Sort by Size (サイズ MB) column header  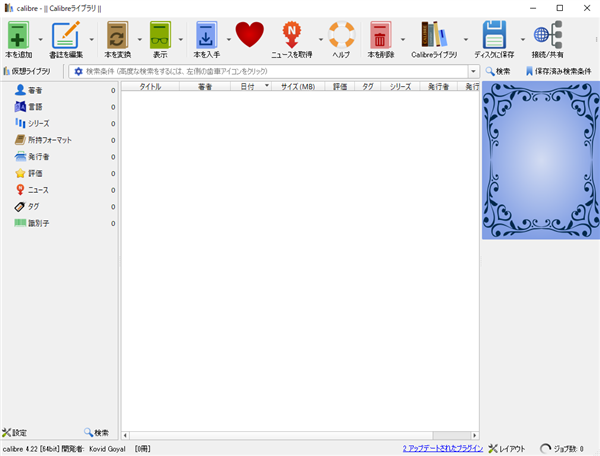(x=298, y=87)
